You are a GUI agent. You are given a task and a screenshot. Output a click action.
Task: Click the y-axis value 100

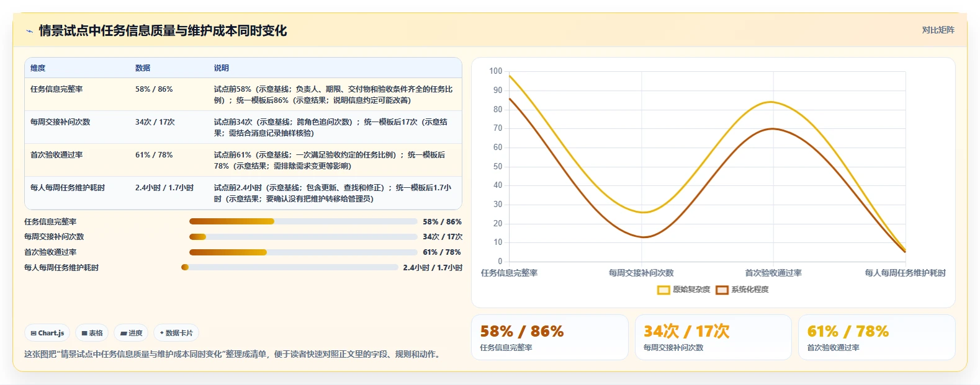point(495,71)
